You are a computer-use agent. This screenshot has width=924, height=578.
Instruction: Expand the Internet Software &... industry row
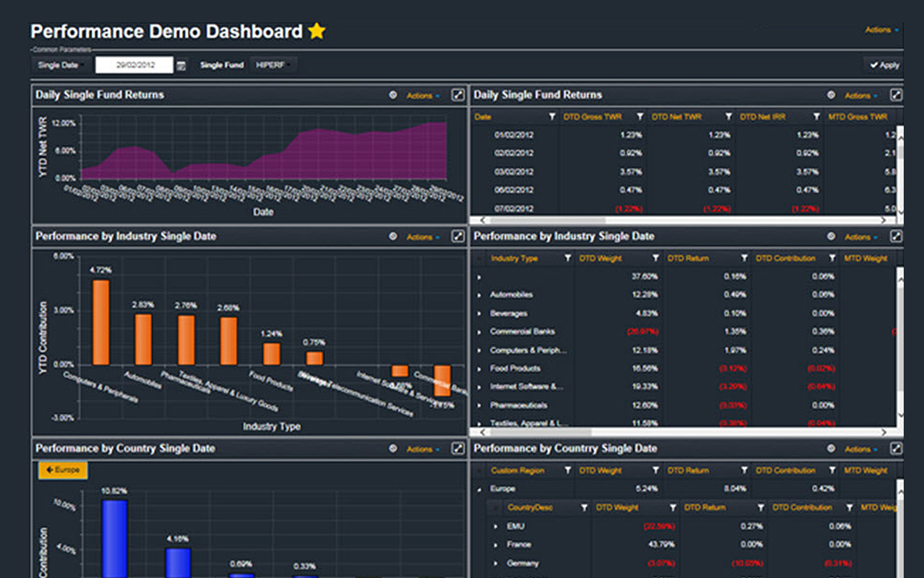(x=479, y=387)
